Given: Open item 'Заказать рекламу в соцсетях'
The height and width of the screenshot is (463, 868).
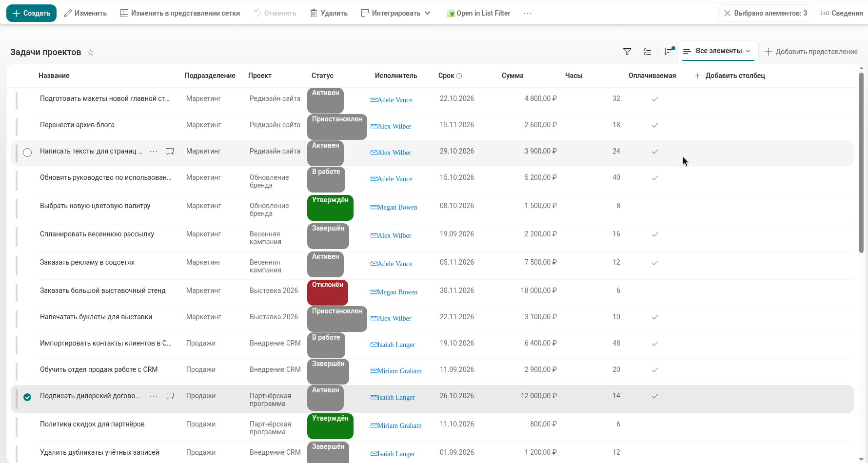Looking at the screenshot, I should pyautogui.click(x=87, y=262).
